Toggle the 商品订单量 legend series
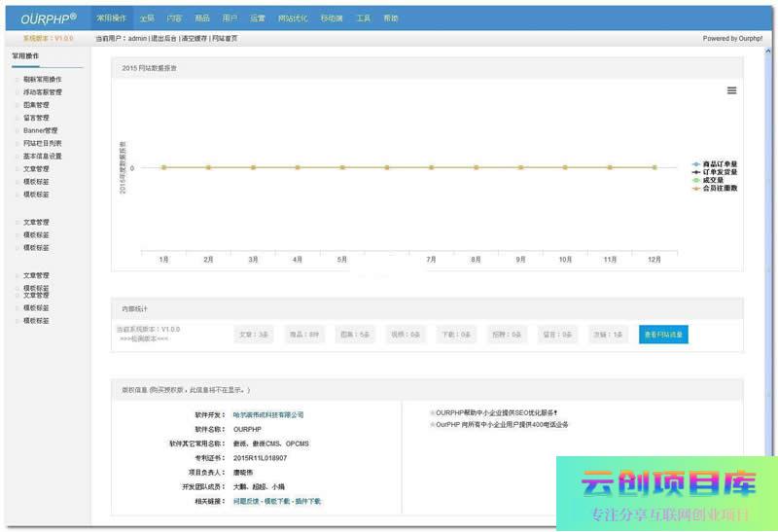 point(719,164)
